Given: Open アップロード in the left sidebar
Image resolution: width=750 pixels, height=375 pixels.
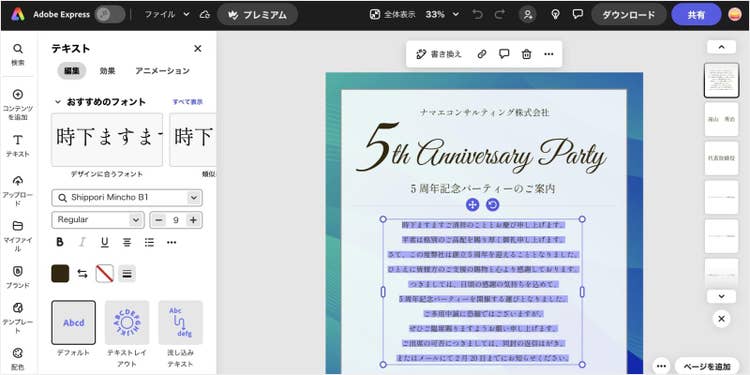Looking at the screenshot, I should [18, 190].
